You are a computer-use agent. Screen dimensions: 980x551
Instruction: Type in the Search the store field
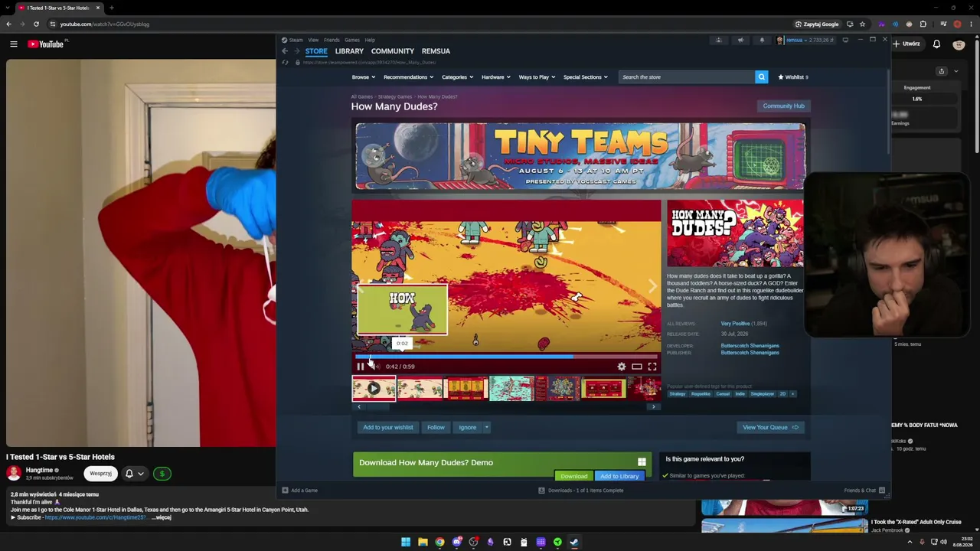[687, 77]
